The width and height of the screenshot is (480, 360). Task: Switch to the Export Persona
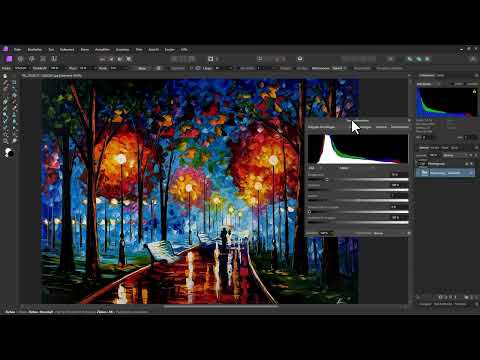click(54, 59)
